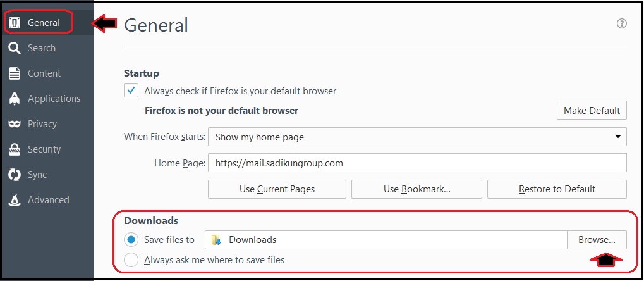Click Restore to Default button
Viewport: 644px width, 281px height.
coord(557,189)
